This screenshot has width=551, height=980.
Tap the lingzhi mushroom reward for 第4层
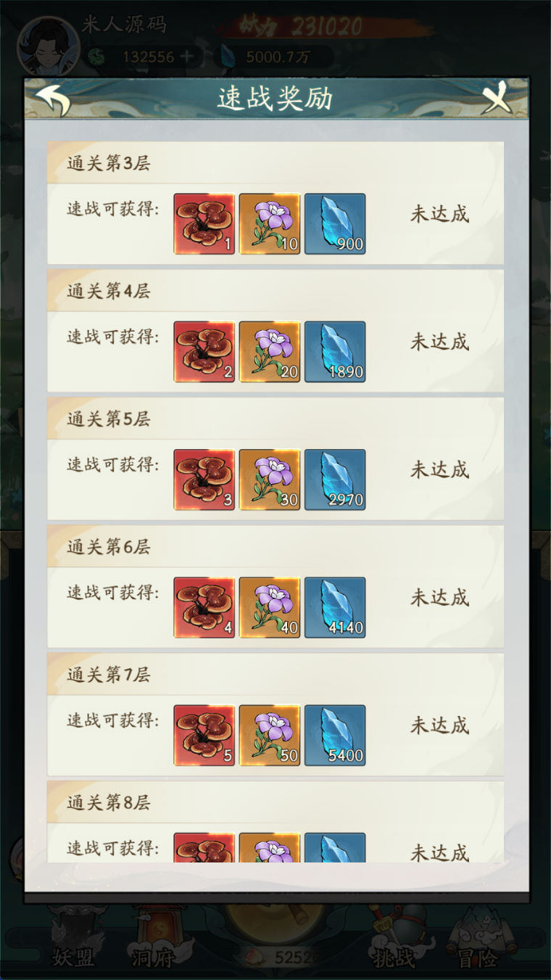point(204,352)
